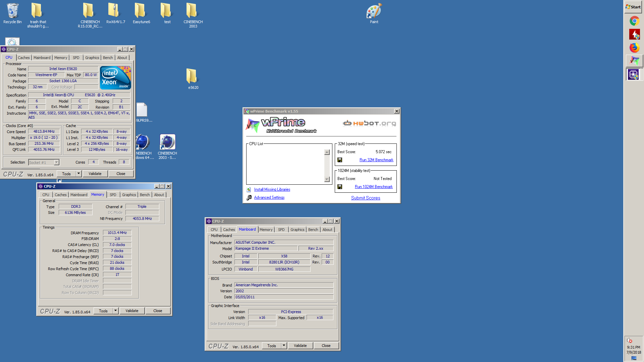The image size is (644, 362).
Task: Click the Intel Xeon inside logo
Action: [115, 78]
